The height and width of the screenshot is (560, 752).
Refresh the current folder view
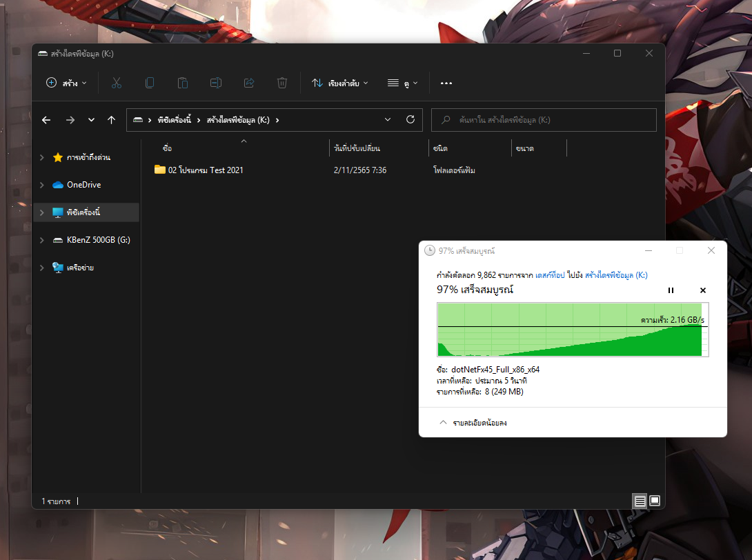pyautogui.click(x=410, y=119)
